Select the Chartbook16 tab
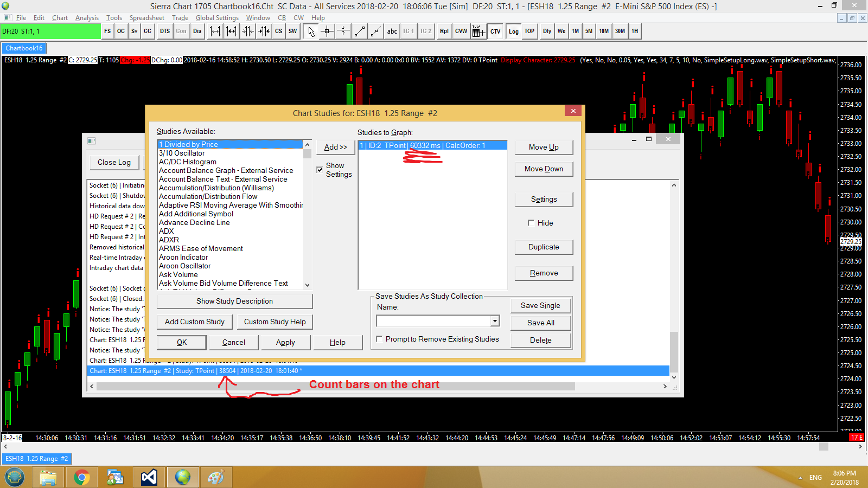 24,48
